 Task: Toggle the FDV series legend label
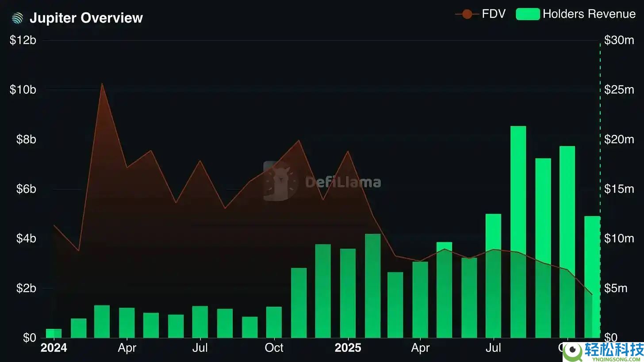coord(494,14)
